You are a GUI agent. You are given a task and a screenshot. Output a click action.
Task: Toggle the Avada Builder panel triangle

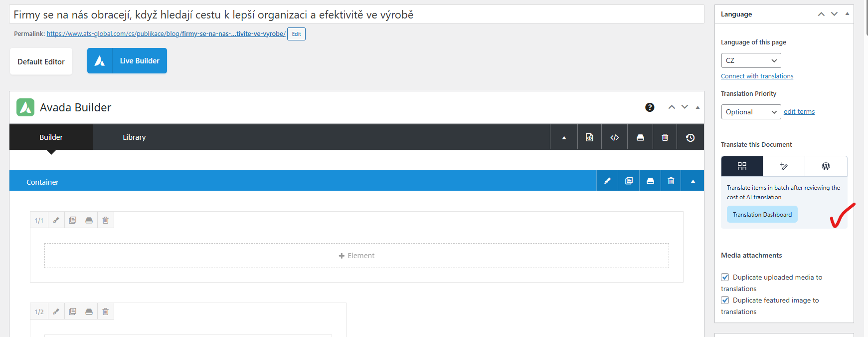pos(697,107)
